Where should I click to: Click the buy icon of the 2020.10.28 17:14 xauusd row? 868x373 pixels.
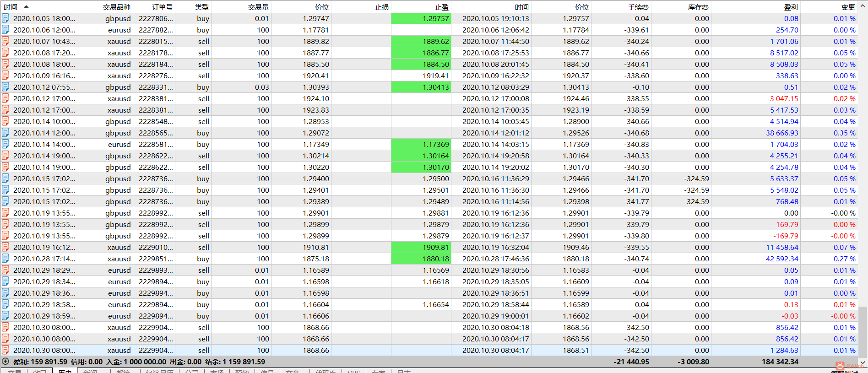coord(5,259)
